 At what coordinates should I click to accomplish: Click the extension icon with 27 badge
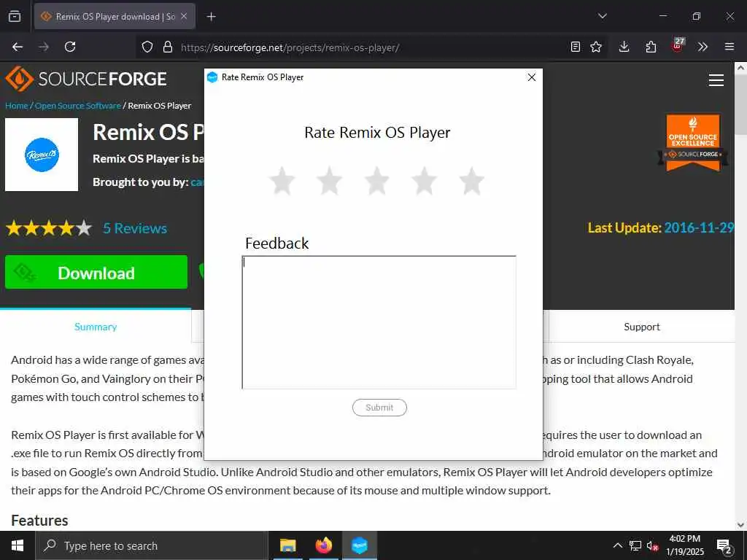click(x=678, y=46)
